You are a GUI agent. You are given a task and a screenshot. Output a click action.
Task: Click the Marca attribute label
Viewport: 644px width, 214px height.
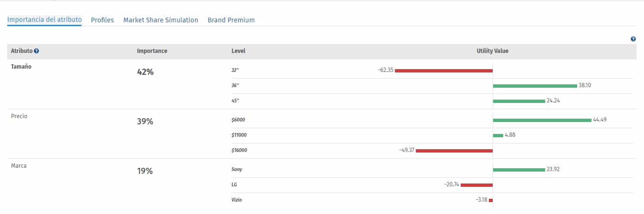click(19, 166)
